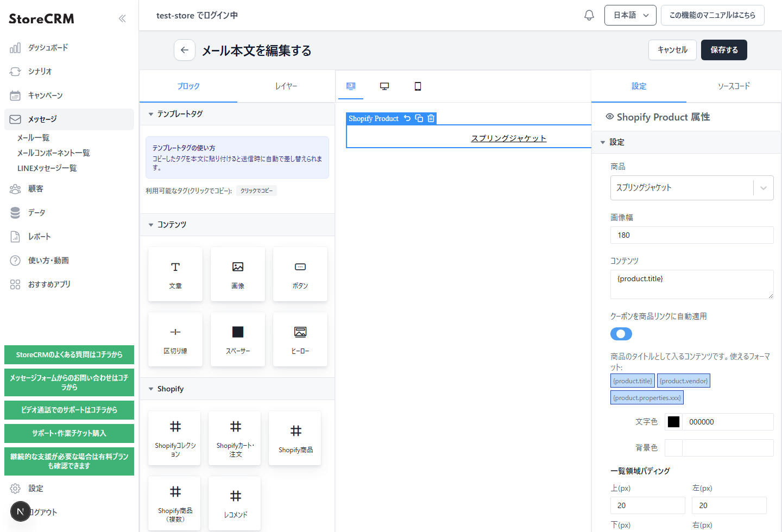Open メールコンポーネント一覧 submenu item
The height and width of the screenshot is (532, 782).
pos(53,153)
